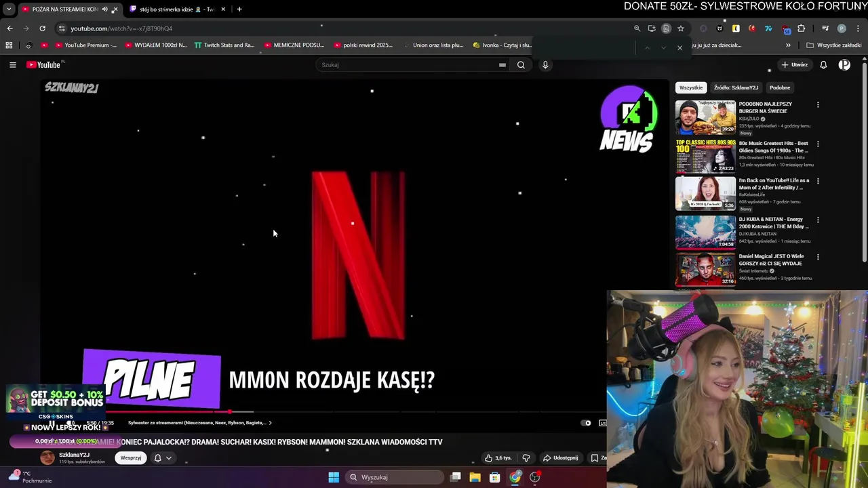Open the weather widget Pochmurnie
The width and height of the screenshot is (868, 488).
coord(31,477)
